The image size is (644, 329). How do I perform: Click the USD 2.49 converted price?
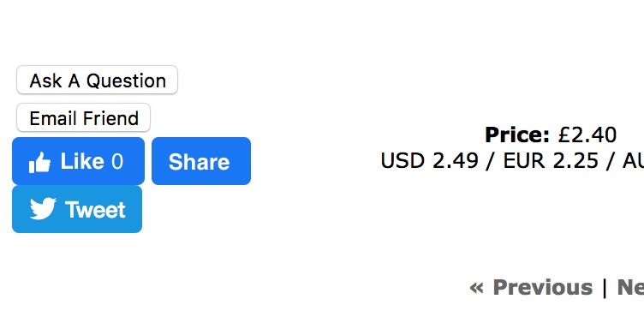(x=430, y=160)
